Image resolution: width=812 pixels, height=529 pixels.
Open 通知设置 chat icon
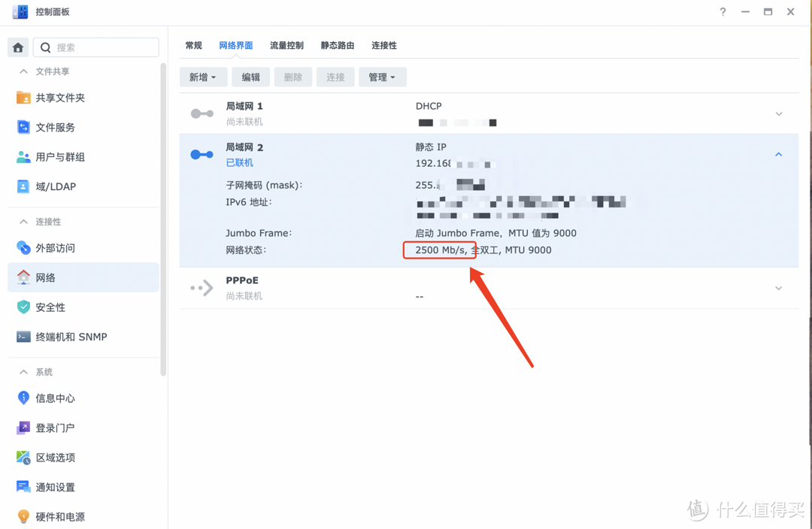coord(23,487)
